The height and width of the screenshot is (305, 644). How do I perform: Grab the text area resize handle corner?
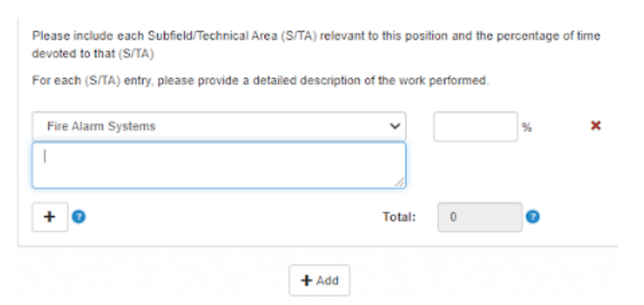pyautogui.click(x=400, y=182)
